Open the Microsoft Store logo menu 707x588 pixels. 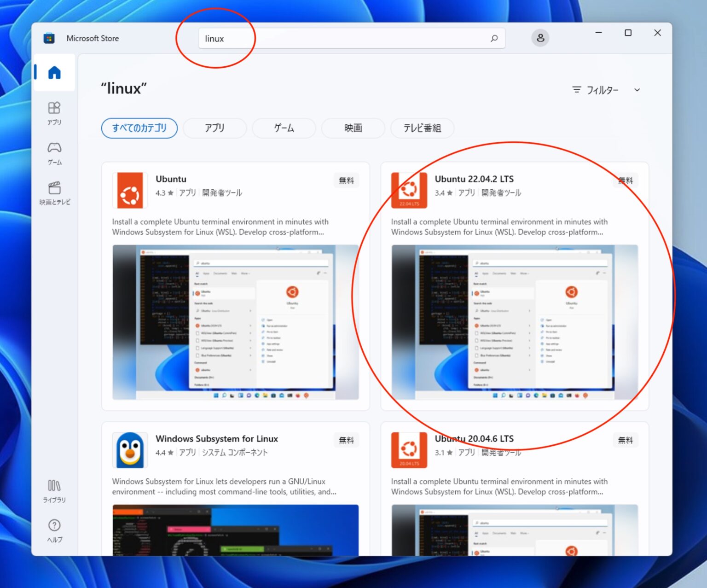(50, 38)
